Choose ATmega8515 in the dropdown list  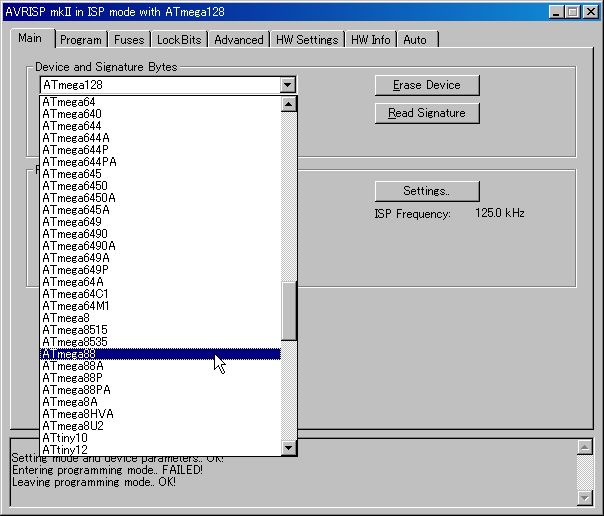click(75, 330)
